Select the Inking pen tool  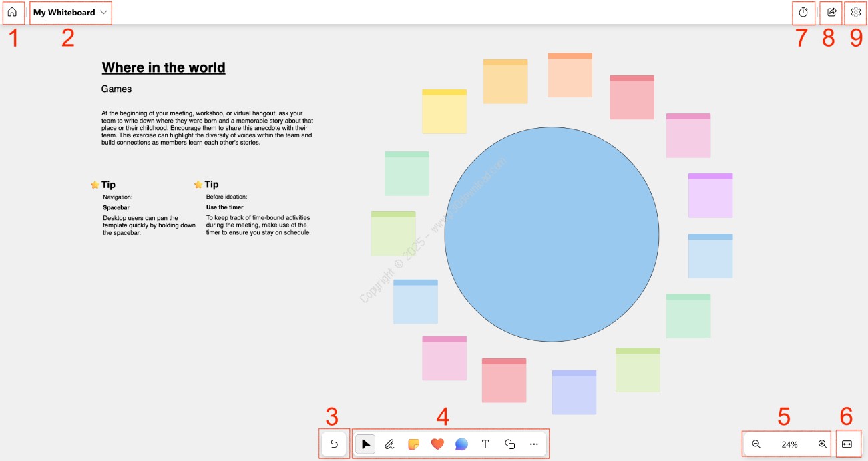(389, 444)
